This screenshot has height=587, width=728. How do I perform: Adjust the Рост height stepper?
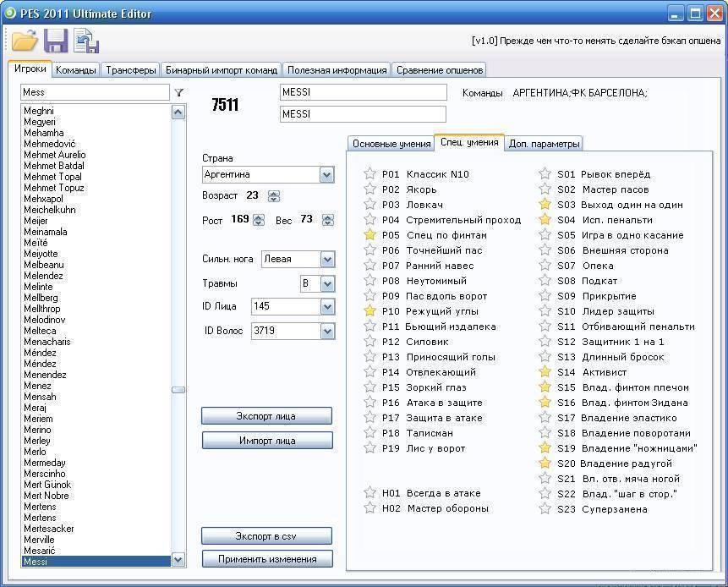[259, 220]
